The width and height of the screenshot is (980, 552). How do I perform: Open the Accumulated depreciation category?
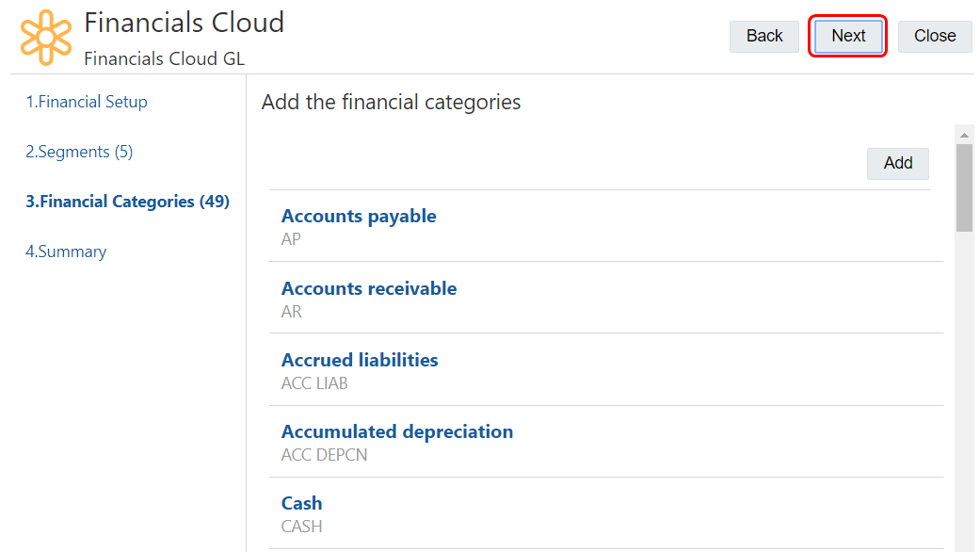pyautogui.click(x=397, y=431)
